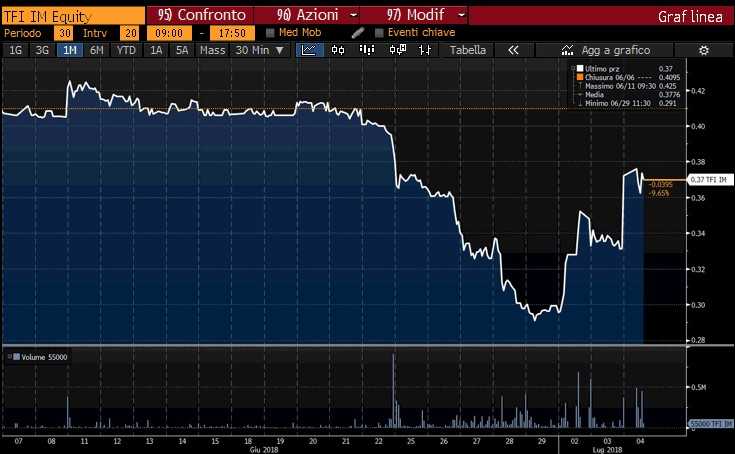The image size is (735, 454).
Task: Expand the 96) Azioni dropdown arrow
Action: coord(354,15)
